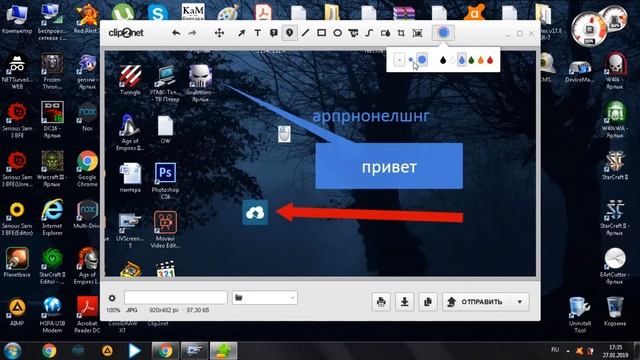This screenshot has width=640, height=360.
Task: Select the Frozen Throne desktop icon
Action: [52, 71]
